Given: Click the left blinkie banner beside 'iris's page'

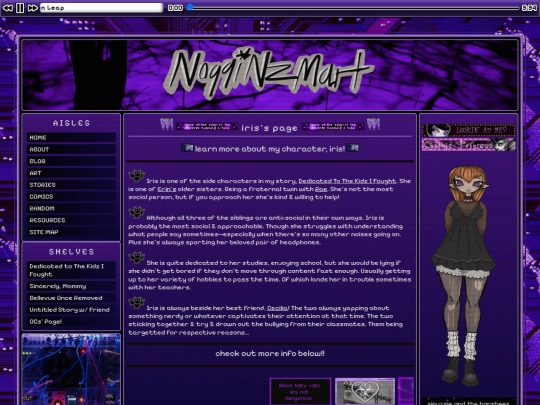Looking at the screenshot, I should pyautogui.click(x=207, y=127).
